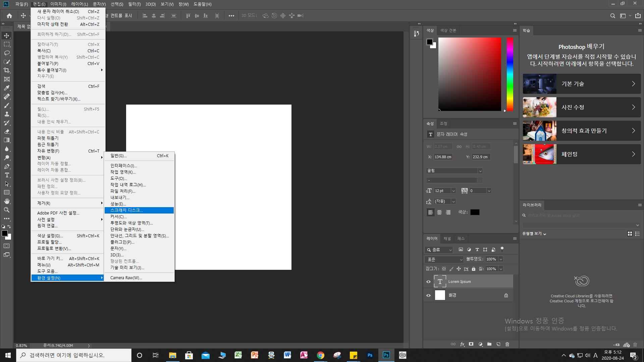
Task: Select the Hand tool
Action: pos(7,201)
